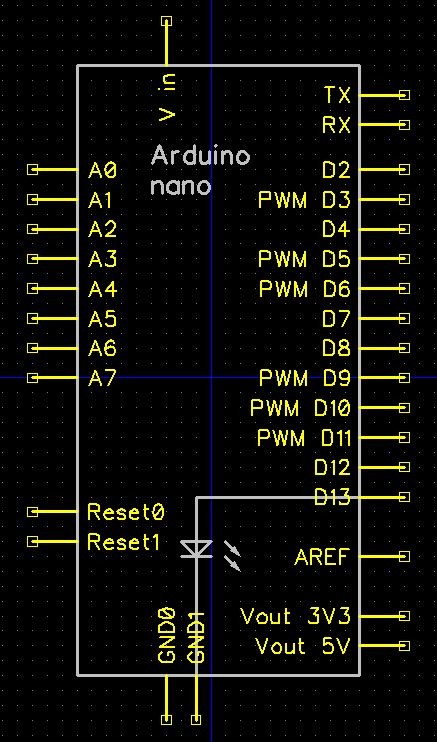Click the D7 pin label
The height and width of the screenshot is (742, 437).
coord(337,318)
